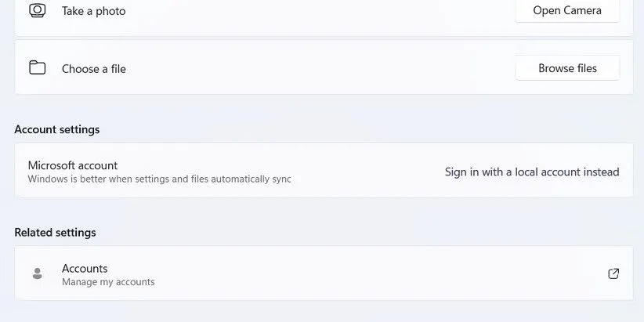Click the Choose a file label

point(93,69)
